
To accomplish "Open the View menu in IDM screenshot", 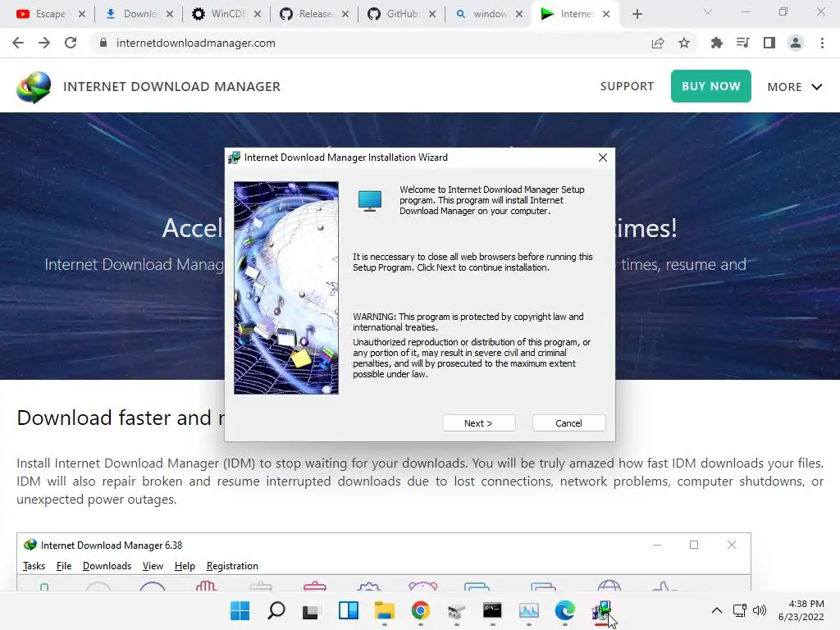I will [153, 566].
